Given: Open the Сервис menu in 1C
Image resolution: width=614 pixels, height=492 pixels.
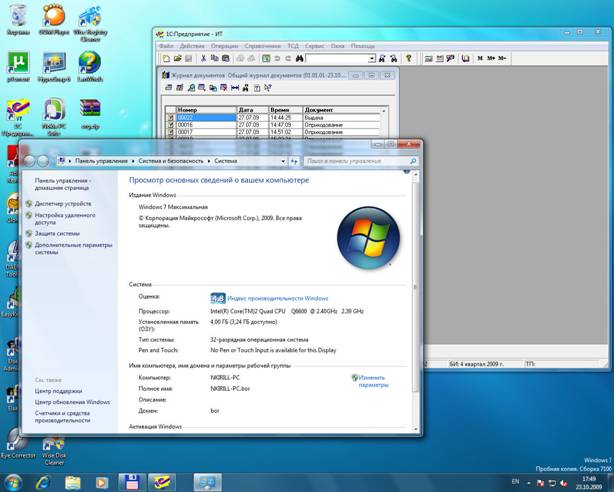Looking at the screenshot, I should pos(314,46).
